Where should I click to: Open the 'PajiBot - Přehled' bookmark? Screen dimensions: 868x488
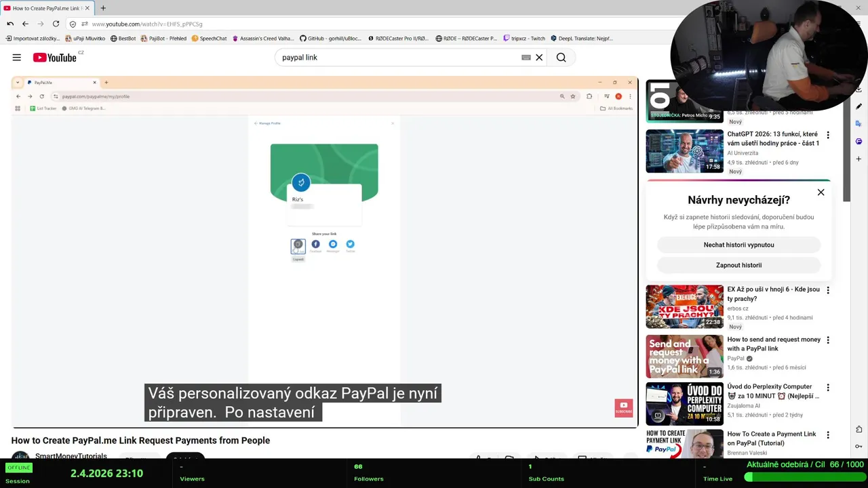pos(163,39)
